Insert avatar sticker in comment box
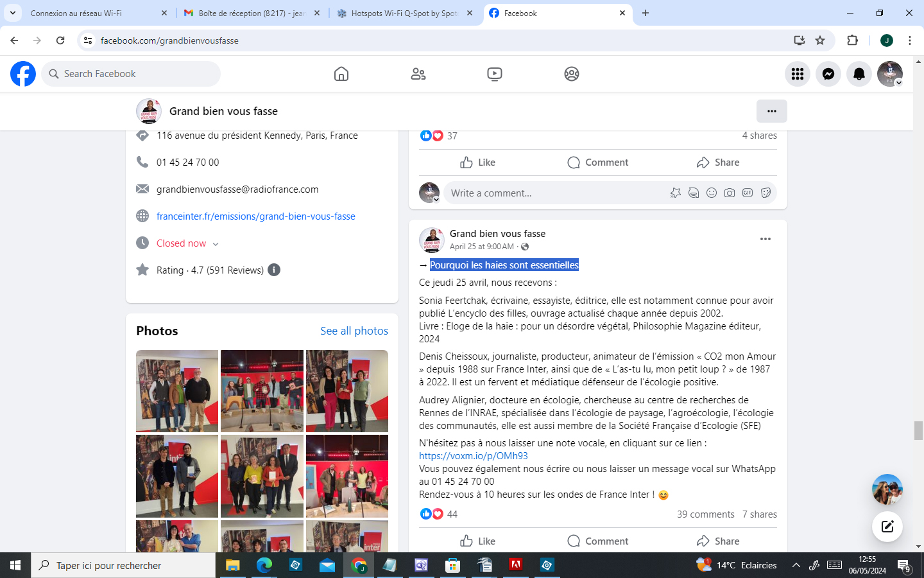 [x=676, y=193]
